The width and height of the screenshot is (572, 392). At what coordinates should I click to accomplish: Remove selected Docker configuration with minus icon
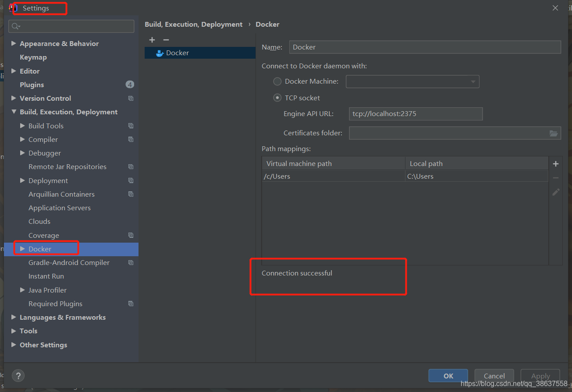166,40
